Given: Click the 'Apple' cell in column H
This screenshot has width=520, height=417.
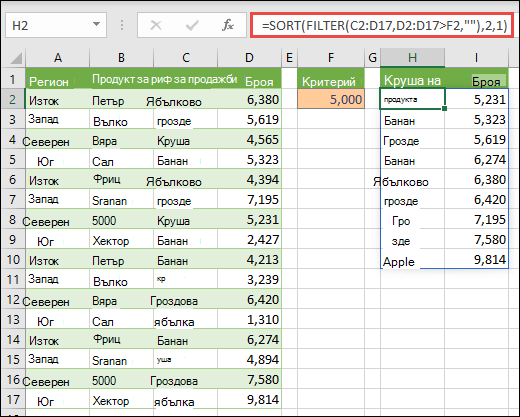Looking at the screenshot, I should [x=412, y=259].
